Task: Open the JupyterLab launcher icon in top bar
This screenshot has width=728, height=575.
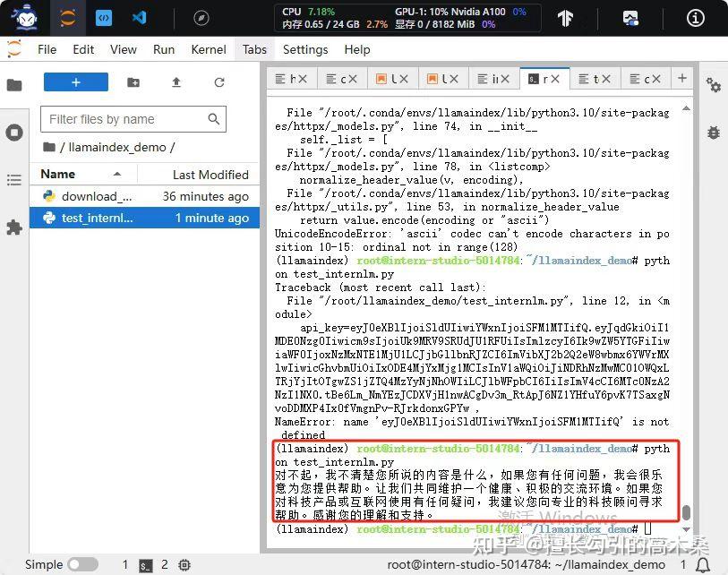Action: tap(68, 18)
